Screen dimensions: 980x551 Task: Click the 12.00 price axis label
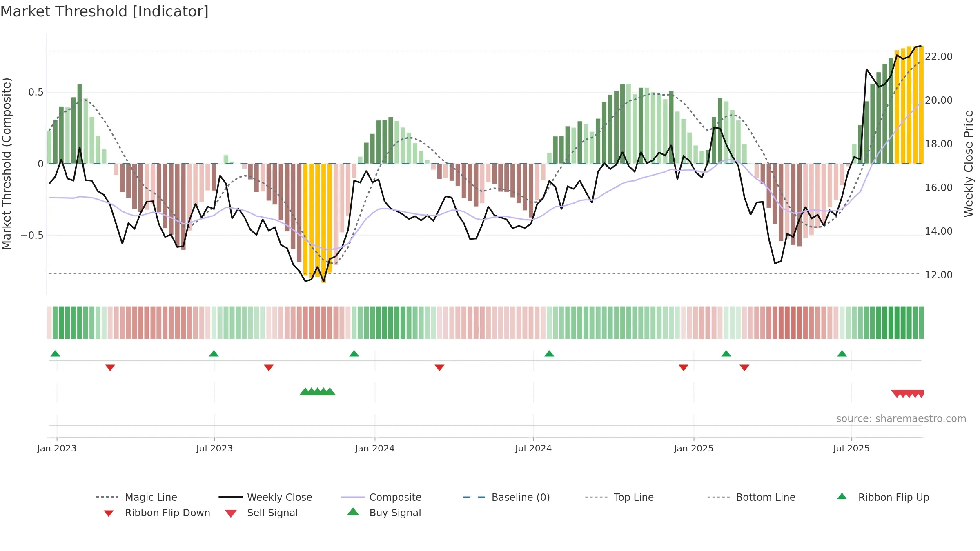click(939, 275)
